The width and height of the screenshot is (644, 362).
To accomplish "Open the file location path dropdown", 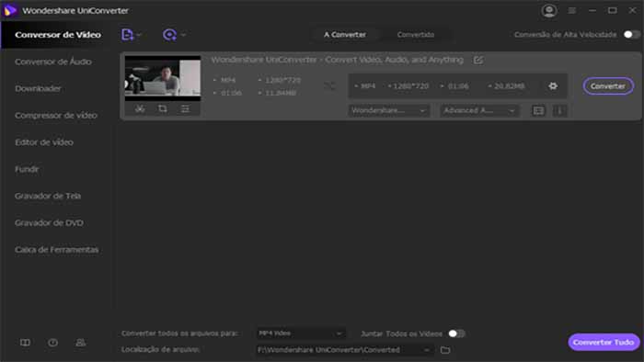I will [x=344, y=350].
